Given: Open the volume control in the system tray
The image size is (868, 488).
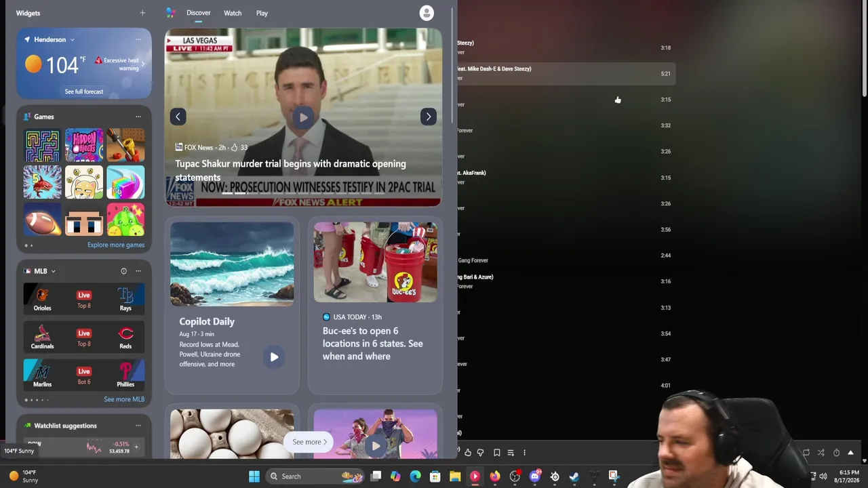Looking at the screenshot, I should point(823,476).
